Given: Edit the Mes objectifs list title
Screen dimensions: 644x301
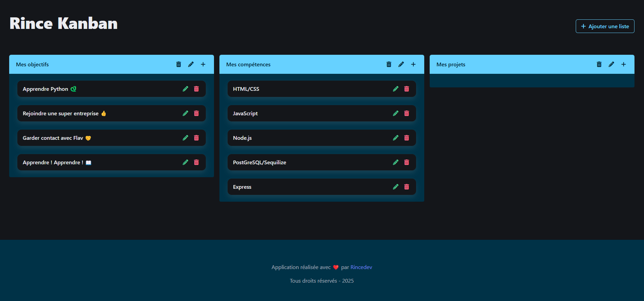Looking at the screenshot, I should (x=191, y=64).
